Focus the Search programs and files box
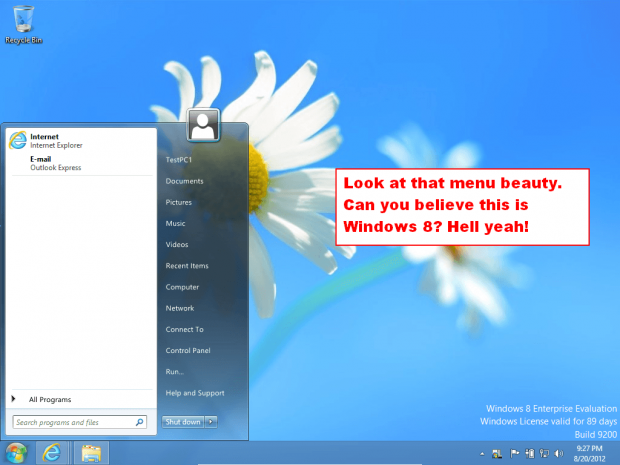620x465 pixels. coord(79,422)
